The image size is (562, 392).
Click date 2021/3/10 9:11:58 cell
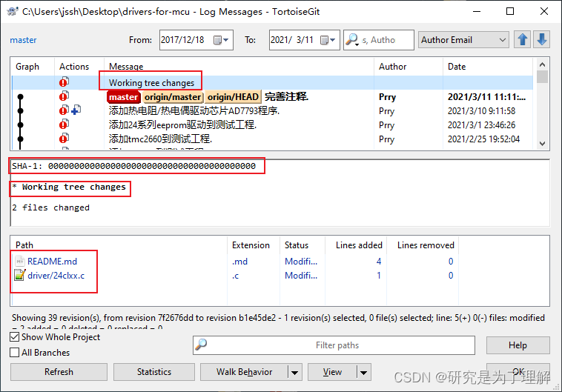point(481,110)
